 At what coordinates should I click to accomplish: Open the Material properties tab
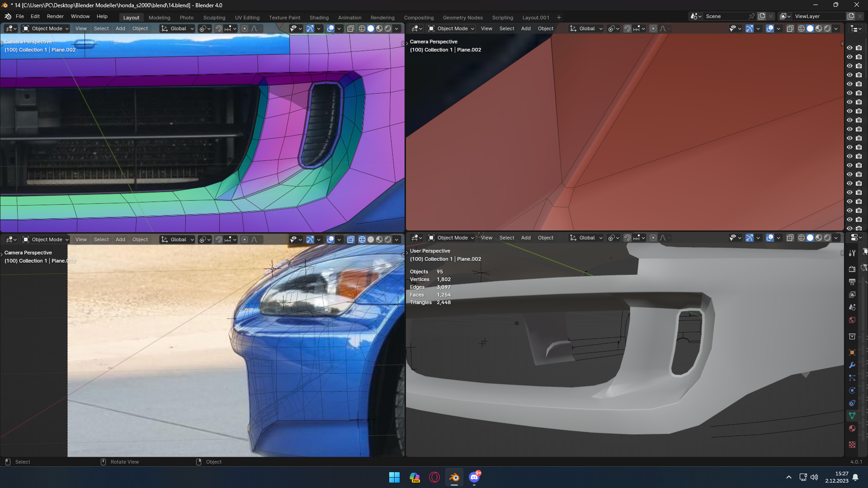pos(852,428)
